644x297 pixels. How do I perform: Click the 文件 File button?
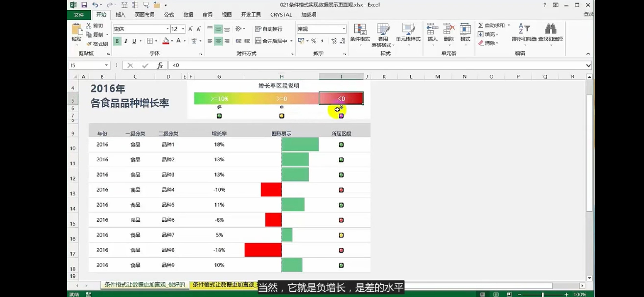pos(79,15)
